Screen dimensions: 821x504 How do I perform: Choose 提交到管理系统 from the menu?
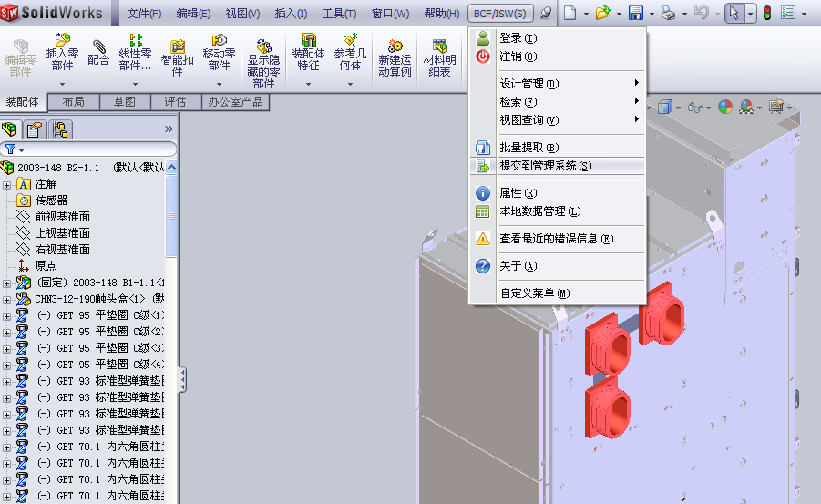click(545, 166)
